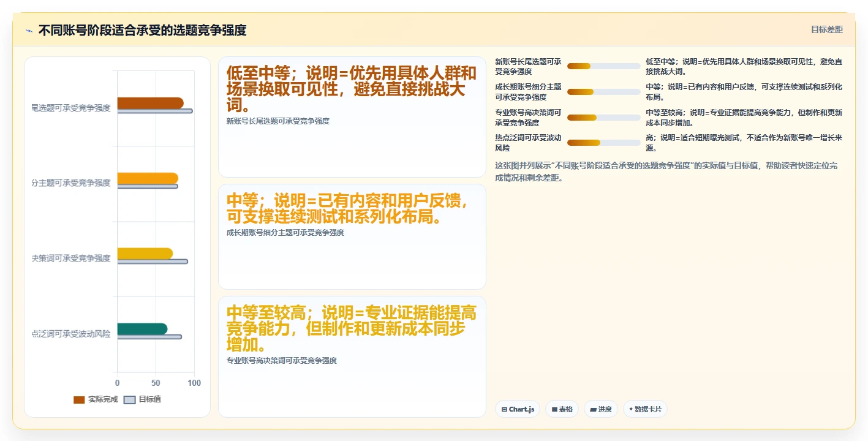Click the progress bar for 专业账号高决策词可承受竞争强度
Image resolution: width=868 pixels, height=441 pixels.
603,118
